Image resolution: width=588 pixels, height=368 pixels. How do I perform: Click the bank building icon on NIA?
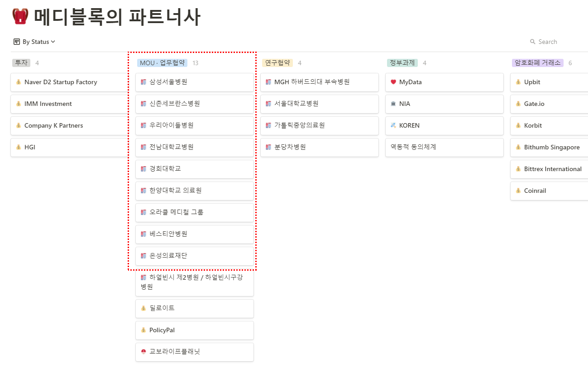pyautogui.click(x=393, y=104)
